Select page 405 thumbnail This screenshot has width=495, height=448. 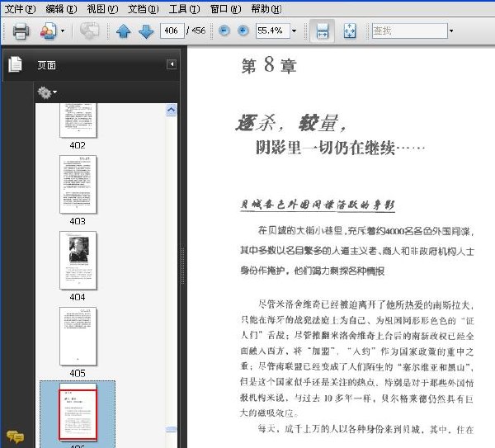point(78,337)
